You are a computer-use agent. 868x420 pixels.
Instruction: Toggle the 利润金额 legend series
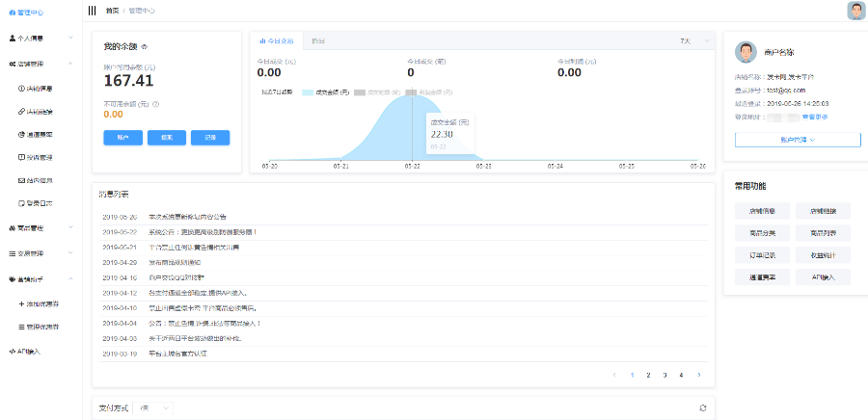point(428,92)
